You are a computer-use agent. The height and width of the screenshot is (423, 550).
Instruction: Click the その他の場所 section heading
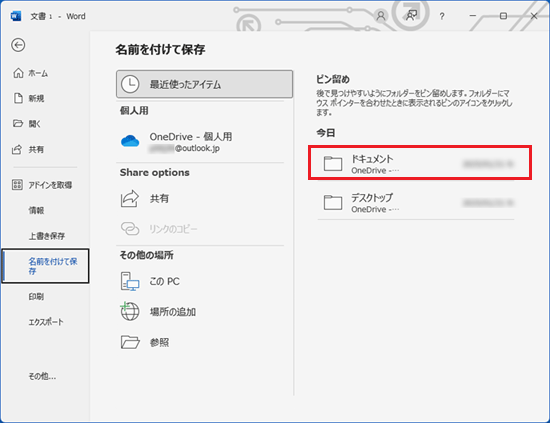[147, 255]
